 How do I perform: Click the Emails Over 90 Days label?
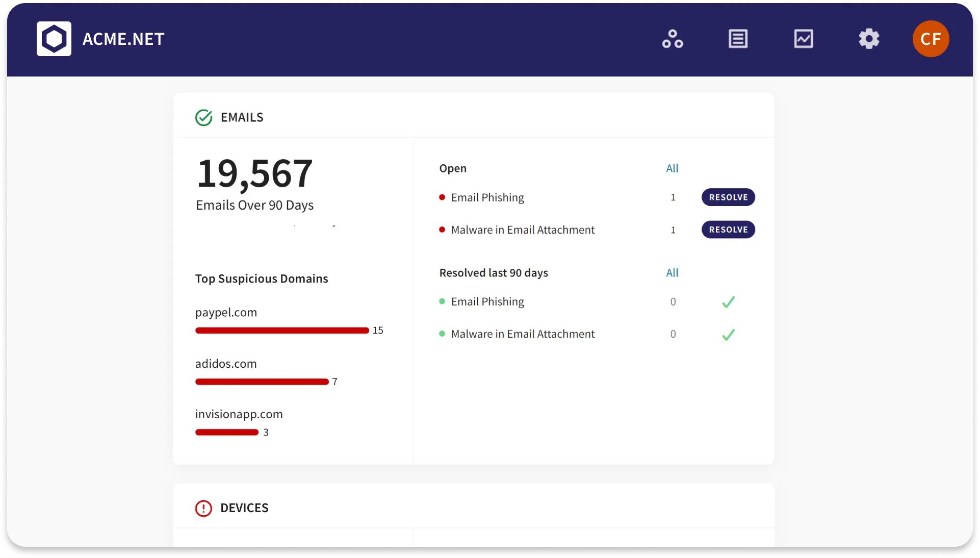[255, 205]
